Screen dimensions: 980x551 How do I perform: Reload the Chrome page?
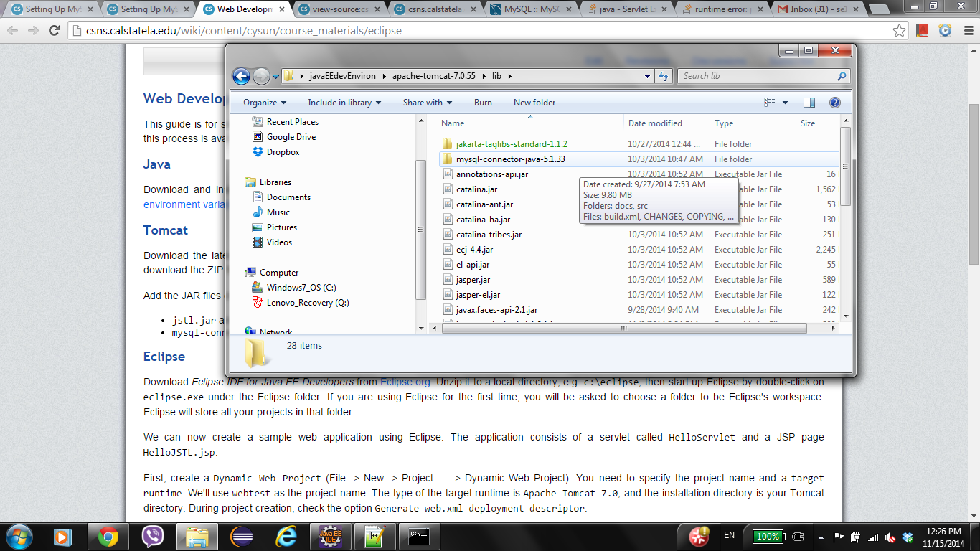pos(54,31)
